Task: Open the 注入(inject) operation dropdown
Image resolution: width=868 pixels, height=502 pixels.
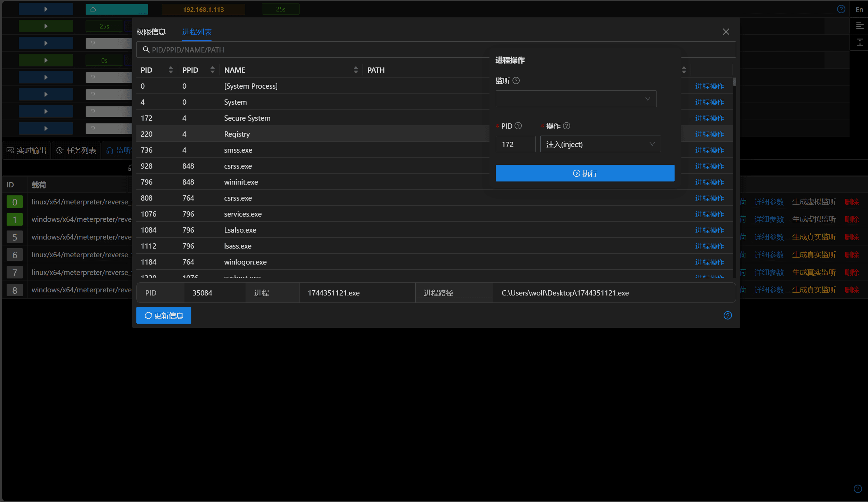Action: [x=600, y=144]
